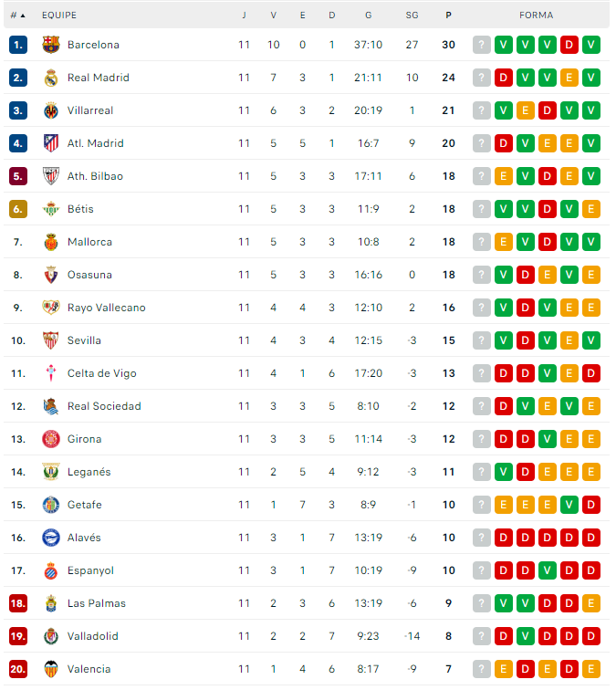616x690 pixels.
Task: Click the Barcelona club crest
Action: tap(51, 45)
